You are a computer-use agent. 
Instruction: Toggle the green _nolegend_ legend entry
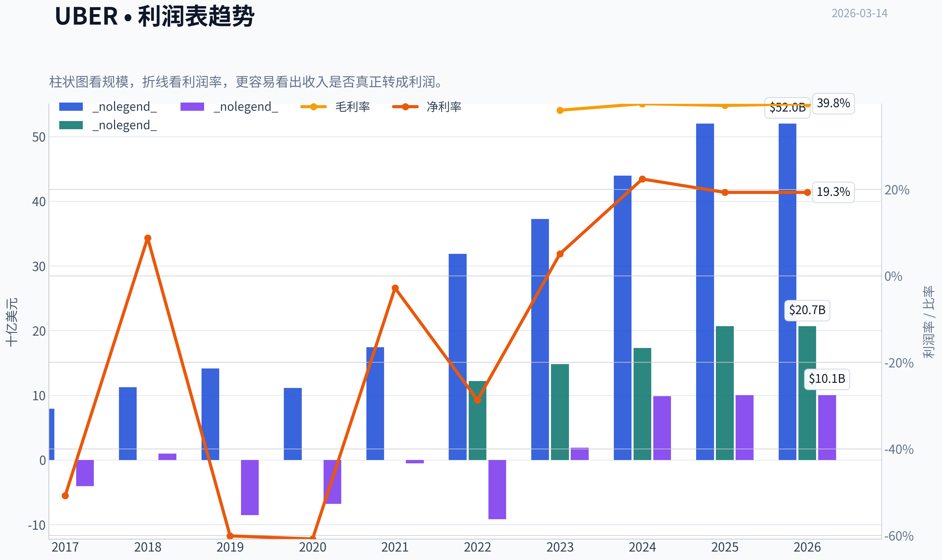pos(108,125)
